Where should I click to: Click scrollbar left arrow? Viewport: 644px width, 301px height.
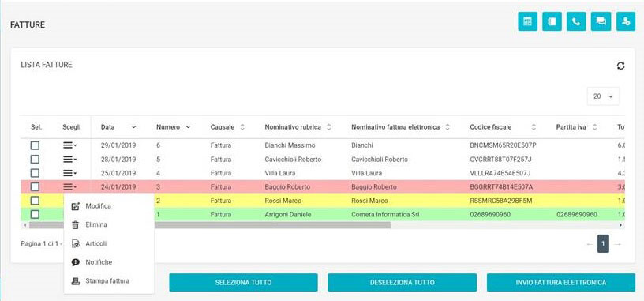(x=24, y=225)
